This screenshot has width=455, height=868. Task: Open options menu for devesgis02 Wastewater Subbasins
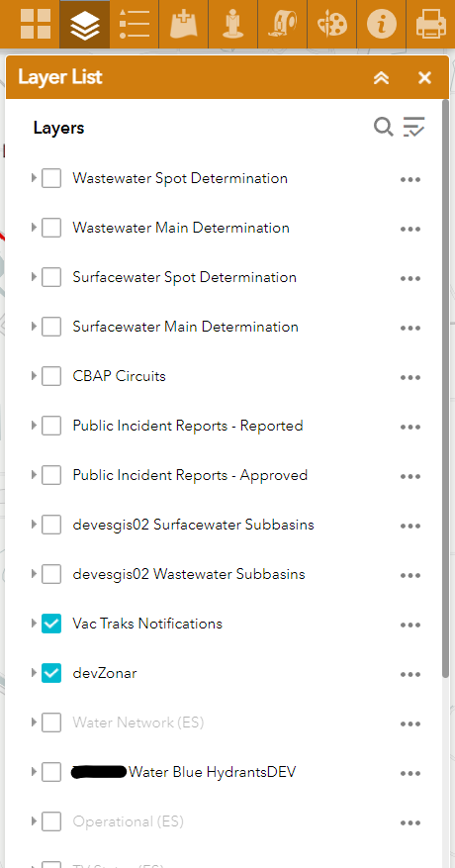point(410,576)
